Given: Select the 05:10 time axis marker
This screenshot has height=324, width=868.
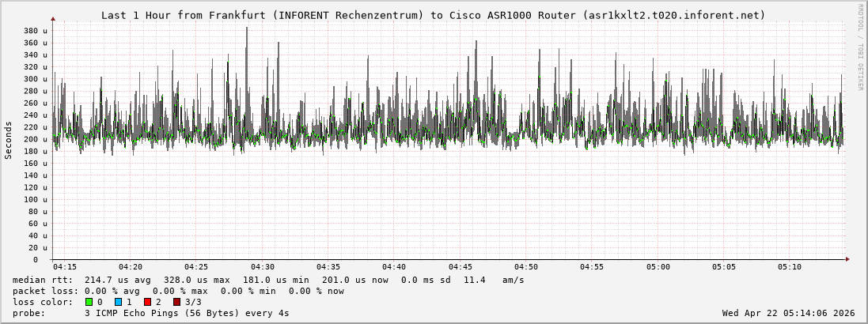Looking at the screenshot, I should (789, 267).
